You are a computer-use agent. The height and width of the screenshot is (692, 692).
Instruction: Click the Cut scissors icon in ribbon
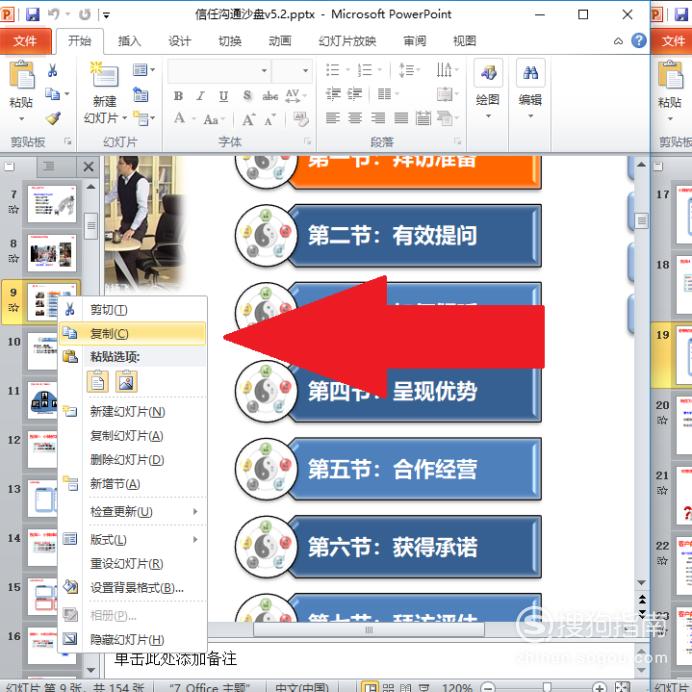point(53,70)
